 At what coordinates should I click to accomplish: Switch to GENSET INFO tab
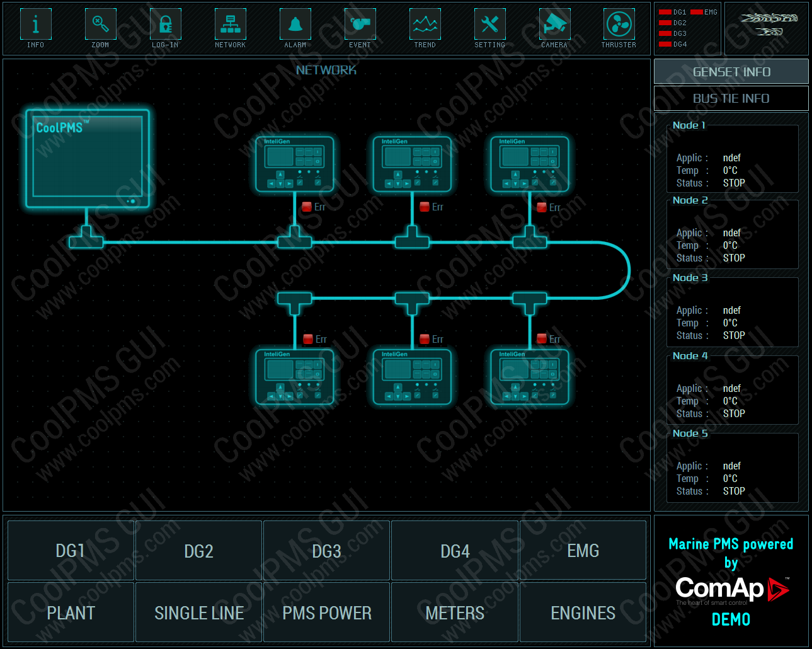(731, 72)
